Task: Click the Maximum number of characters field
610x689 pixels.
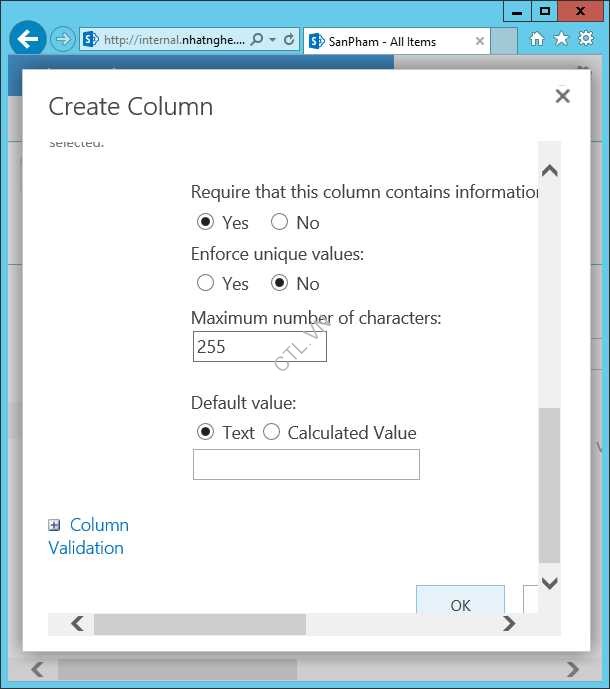Action: pos(259,347)
